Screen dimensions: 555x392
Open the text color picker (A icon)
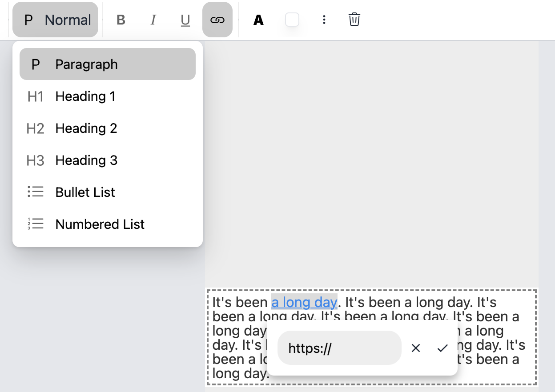tap(258, 20)
